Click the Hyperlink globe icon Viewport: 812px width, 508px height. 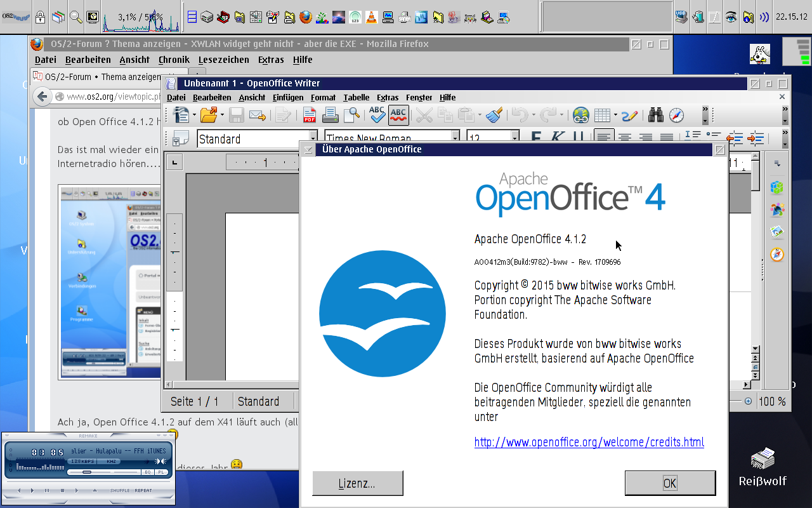click(x=580, y=115)
